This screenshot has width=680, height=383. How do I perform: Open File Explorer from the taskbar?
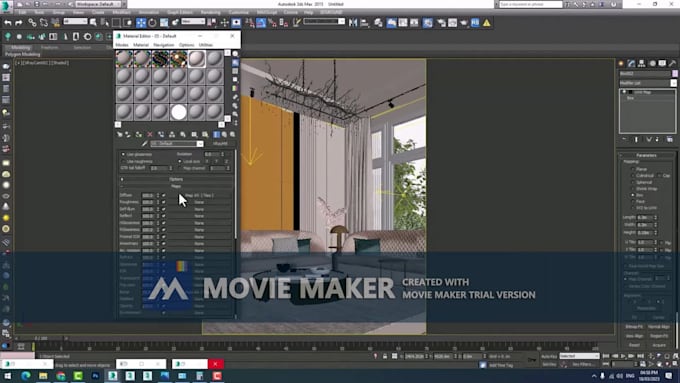pyautogui.click(x=43, y=376)
